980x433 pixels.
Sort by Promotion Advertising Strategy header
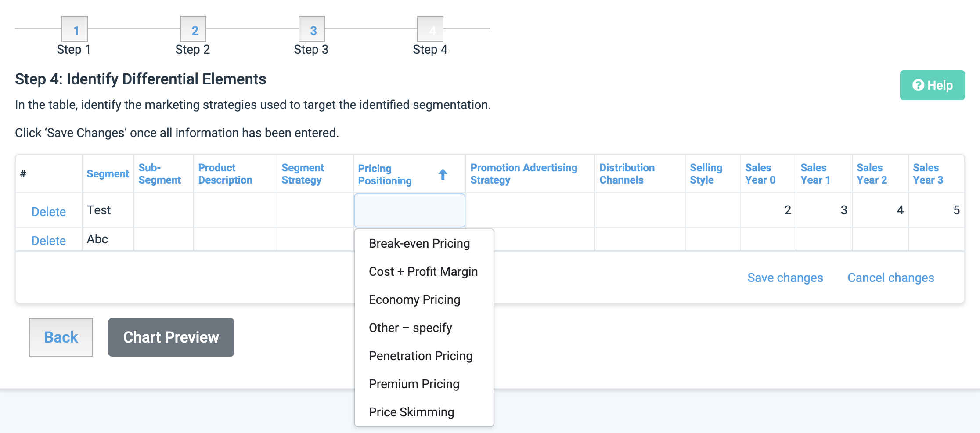pos(524,174)
